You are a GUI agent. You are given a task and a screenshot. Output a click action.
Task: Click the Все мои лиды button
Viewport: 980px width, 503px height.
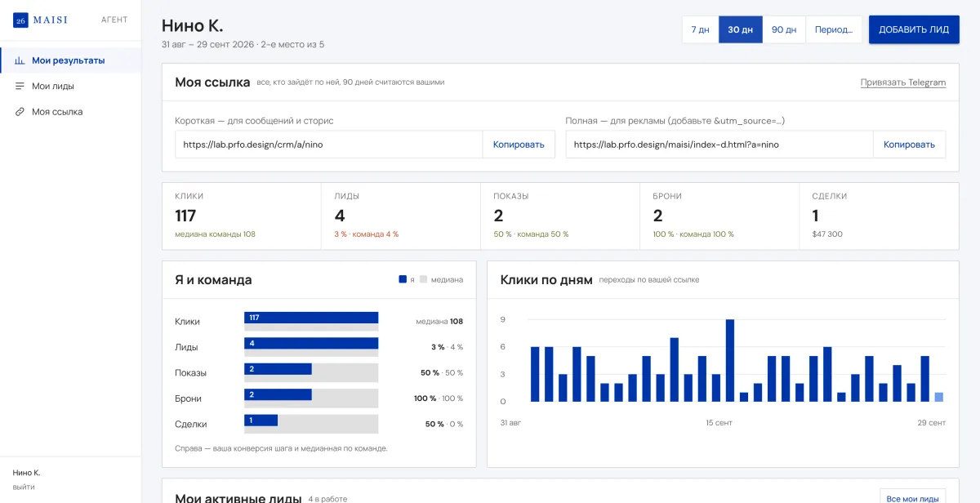tap(912, 498)
